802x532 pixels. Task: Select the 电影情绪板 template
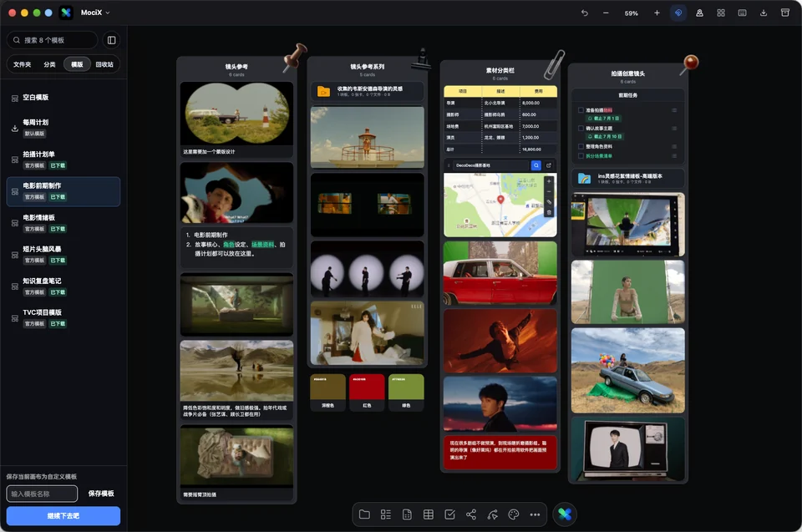click(x=63, y=223)
